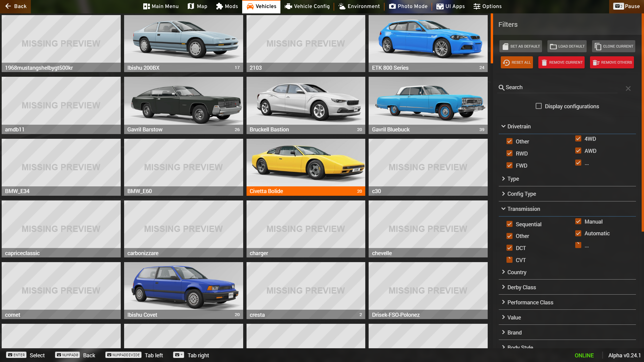Click the copy icon on Clone Current
Viewport: 644px width, 362px height.
[x=598, y=46]
